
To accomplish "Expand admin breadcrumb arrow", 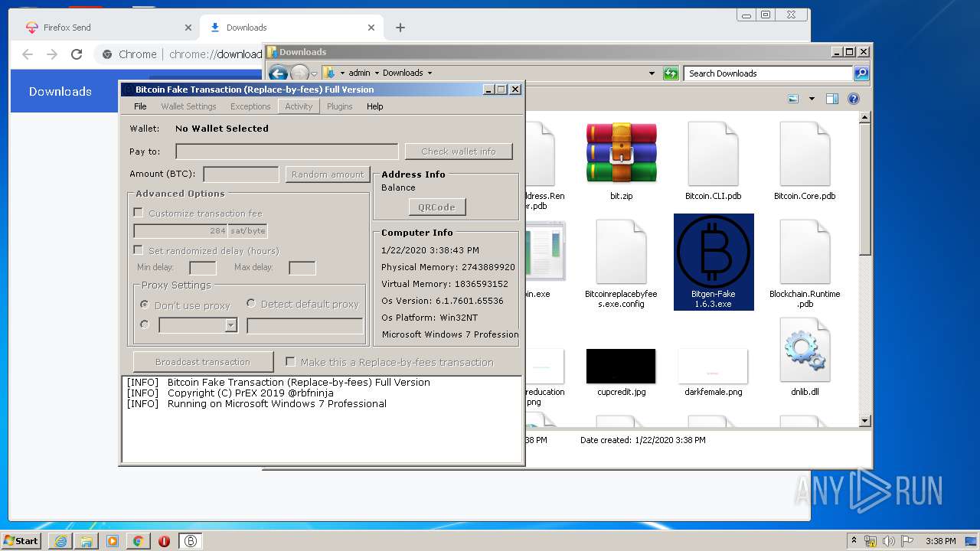I will (x=377, y=73).
